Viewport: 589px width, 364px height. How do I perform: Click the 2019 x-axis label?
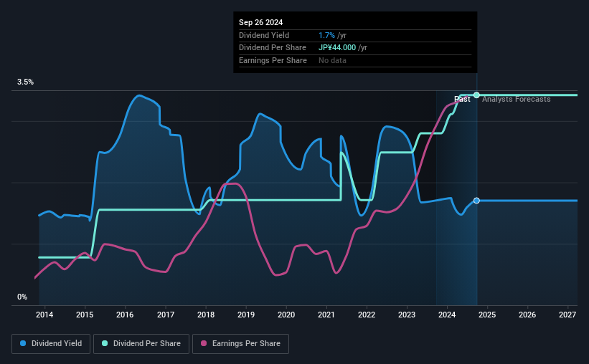coord(246,315)
